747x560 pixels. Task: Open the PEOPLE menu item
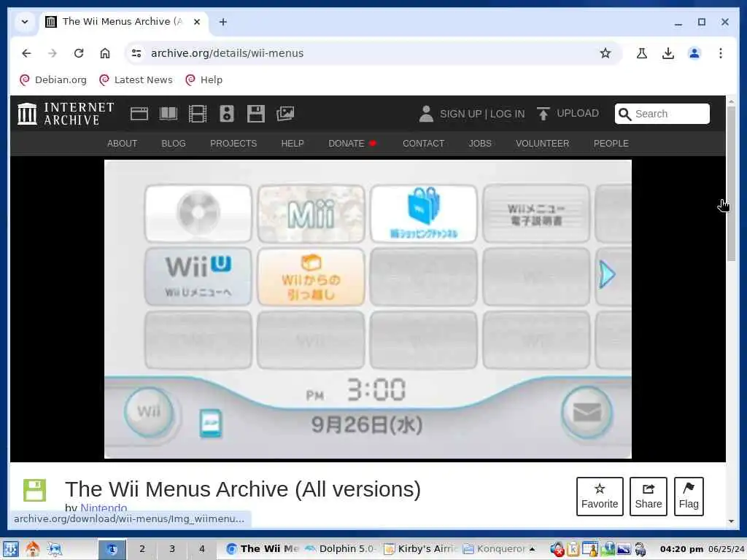click(x=611, y=144)
